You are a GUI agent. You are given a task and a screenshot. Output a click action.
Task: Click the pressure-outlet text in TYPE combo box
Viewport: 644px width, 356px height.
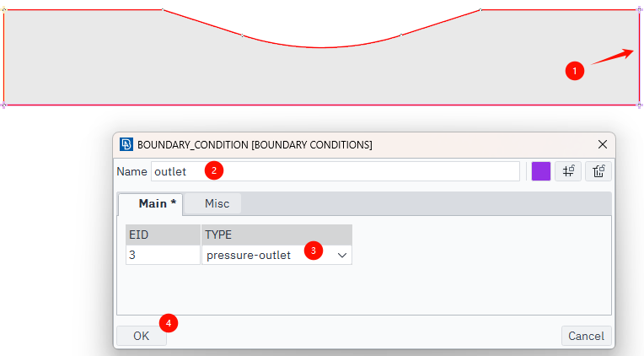[249, 254]
